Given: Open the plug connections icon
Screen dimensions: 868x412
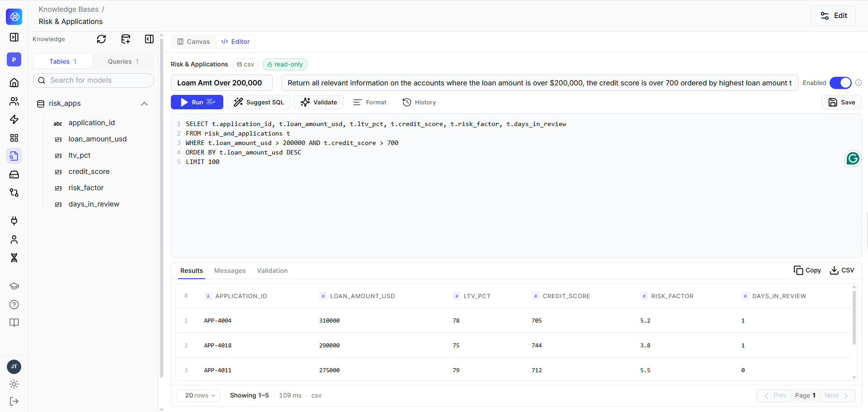Looking at the screenshot, I should tap(14, 221).
